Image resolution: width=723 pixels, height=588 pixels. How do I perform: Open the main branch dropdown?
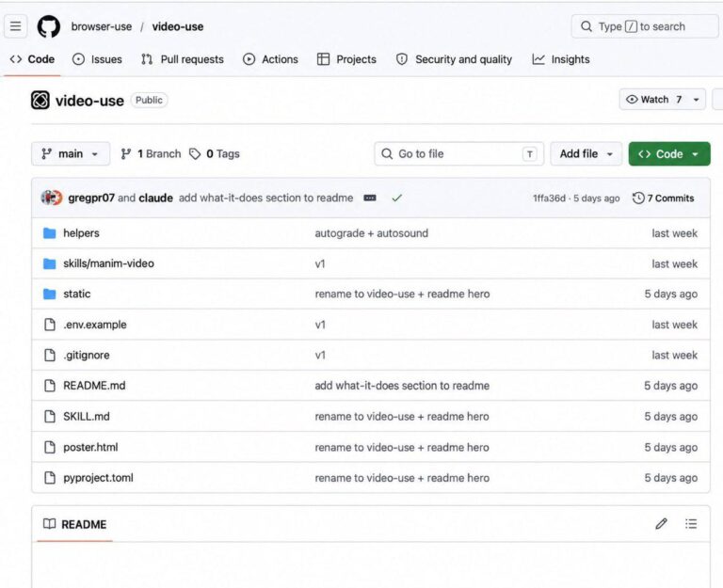tap(71, 153)
